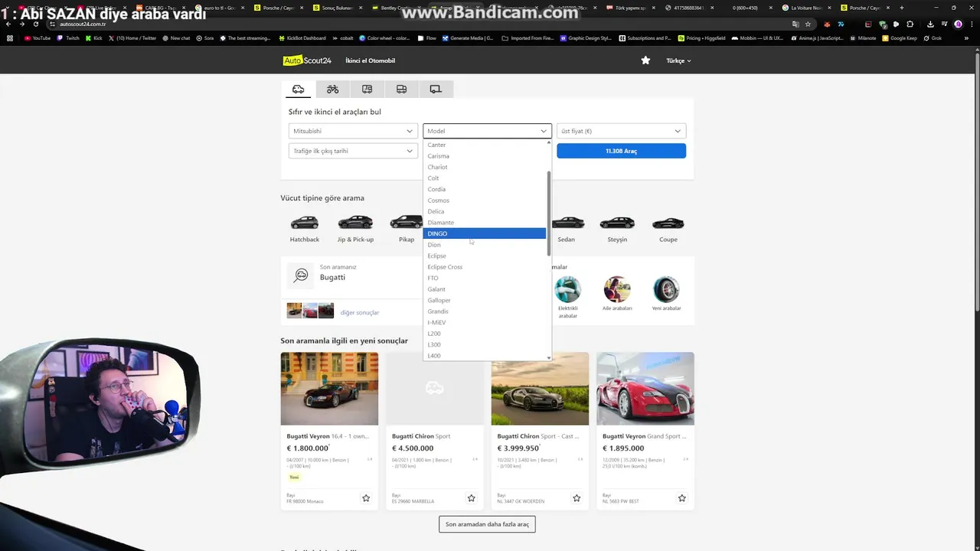The width and height of the screenshot is (980, 551).
Task: Favorite the €3.999.950 Bugatti Chiron listing
Action: (577, 498)
